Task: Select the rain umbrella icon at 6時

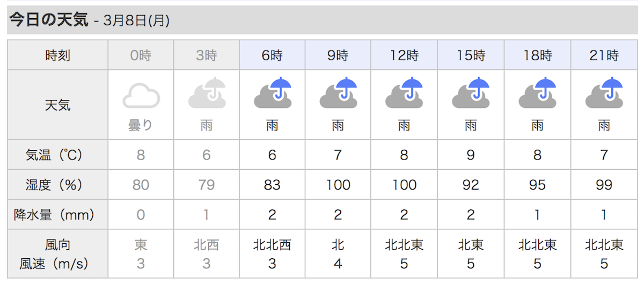Action: (x=273, y=93)
